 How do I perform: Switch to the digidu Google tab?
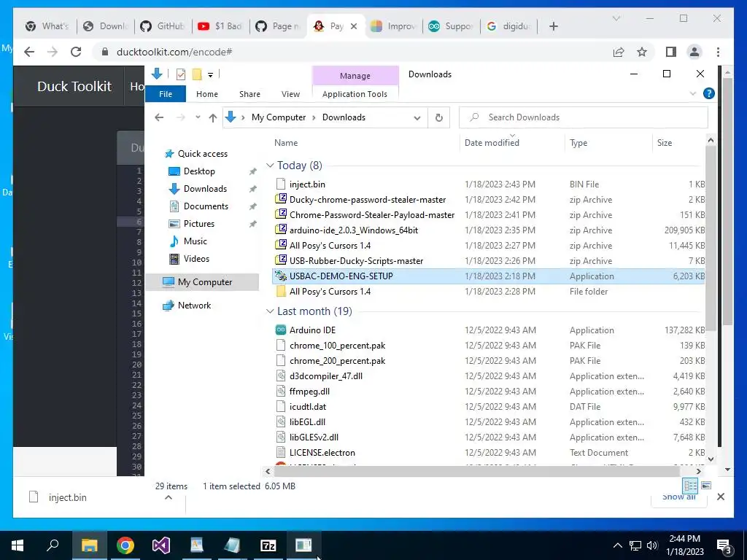508,26
